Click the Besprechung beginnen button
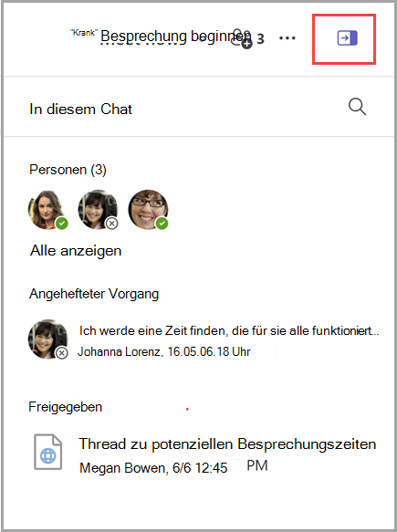The height and width of the screenshot is (532, 397). click(x=176, y=36)
